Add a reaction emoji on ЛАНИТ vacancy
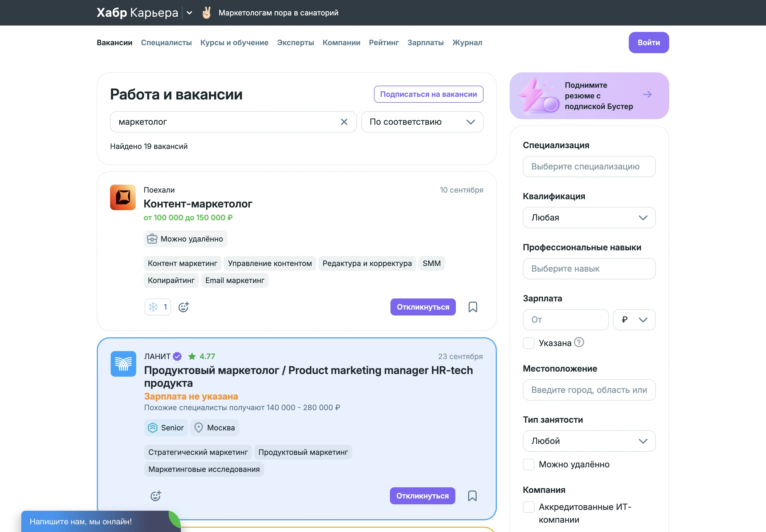 156,496
